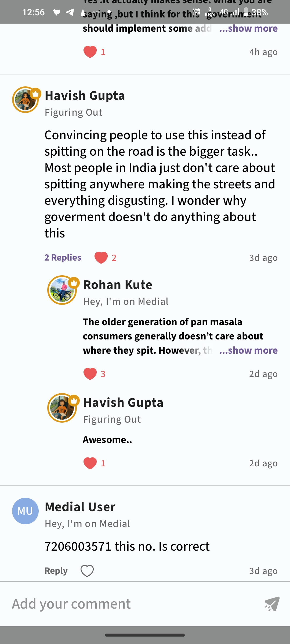The width and height of the screenshot is (290, 644).
Task: Open Rohan Kute's profile picture
Action: tap(62, 290)
